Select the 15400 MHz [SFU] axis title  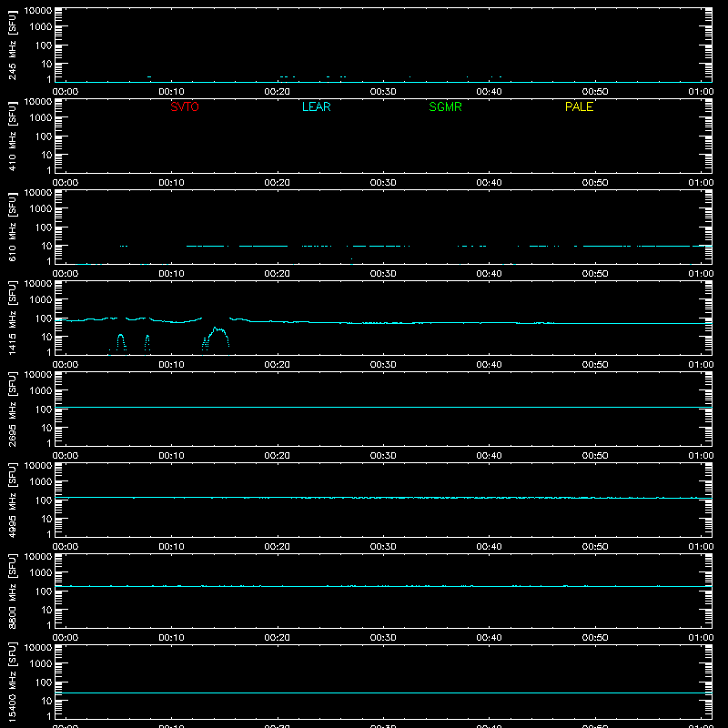coord(12,682)
